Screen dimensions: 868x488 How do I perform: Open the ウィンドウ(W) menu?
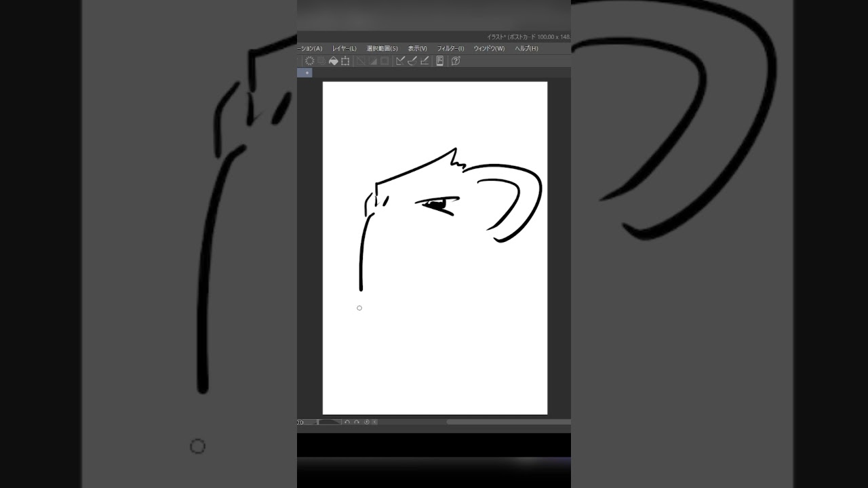click(489, 49)
